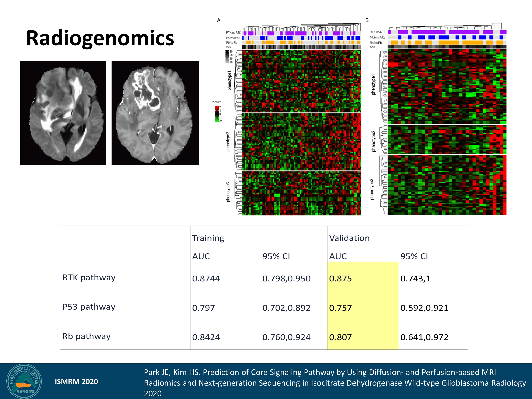Click the left brain MRI image
Screen dimensions: 532x399
[x=63, y=113]
